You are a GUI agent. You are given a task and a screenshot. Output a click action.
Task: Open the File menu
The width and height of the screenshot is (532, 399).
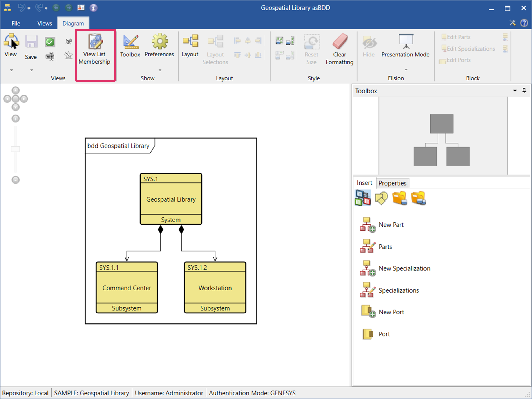click(16, 23)
